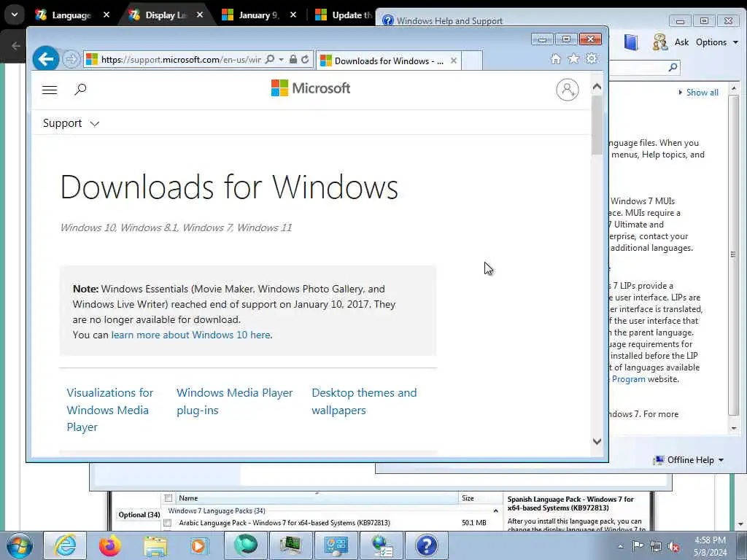The height and width of the screenshot is (560, 747).
Task: Open Visualizations for Windows Media Player link
Action: 110,410
